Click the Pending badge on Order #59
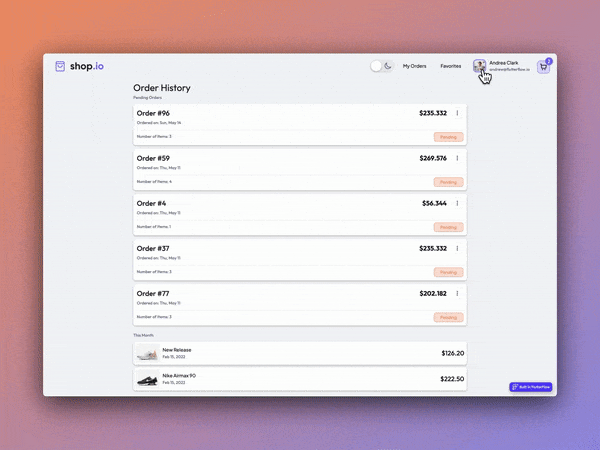The width and height of the screenshot is (600, 450). (x=448, y=182)
